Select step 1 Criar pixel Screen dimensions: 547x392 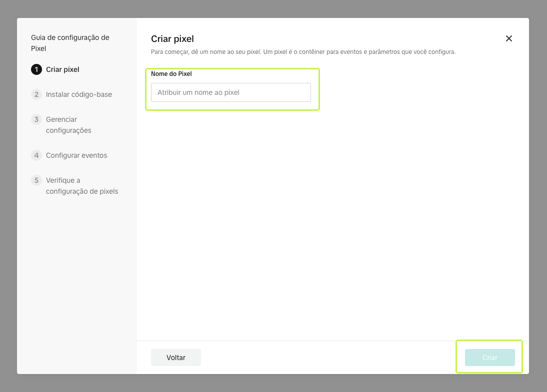point(55,69)
